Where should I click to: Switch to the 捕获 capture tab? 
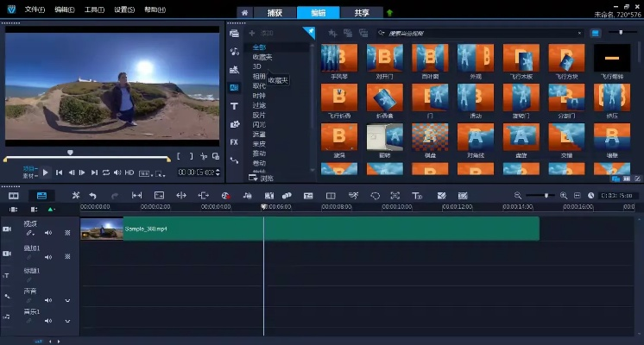tap(274, 13)
